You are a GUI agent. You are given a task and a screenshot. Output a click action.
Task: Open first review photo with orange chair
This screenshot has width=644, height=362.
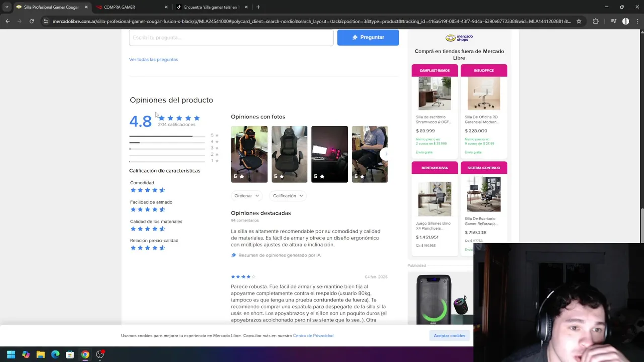coord(249,154)
